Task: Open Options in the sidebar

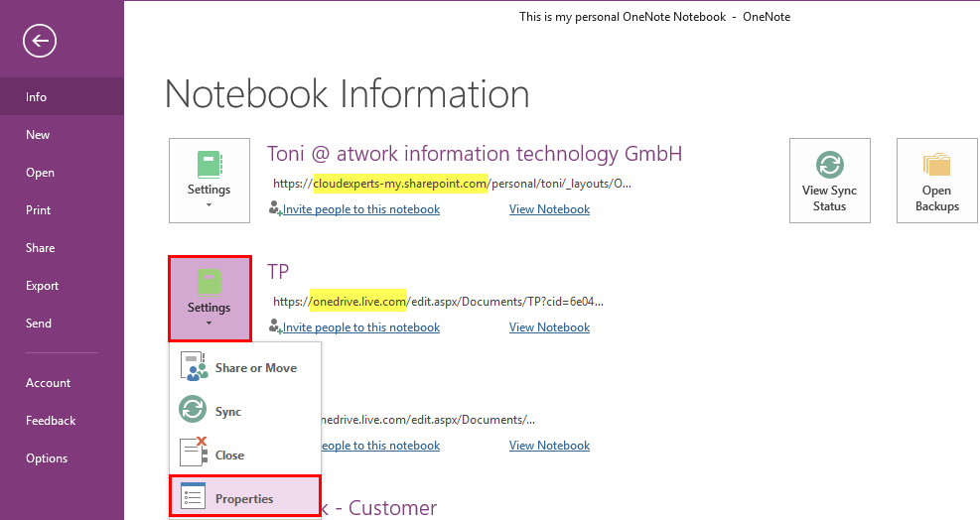Action: coord(47,458)
